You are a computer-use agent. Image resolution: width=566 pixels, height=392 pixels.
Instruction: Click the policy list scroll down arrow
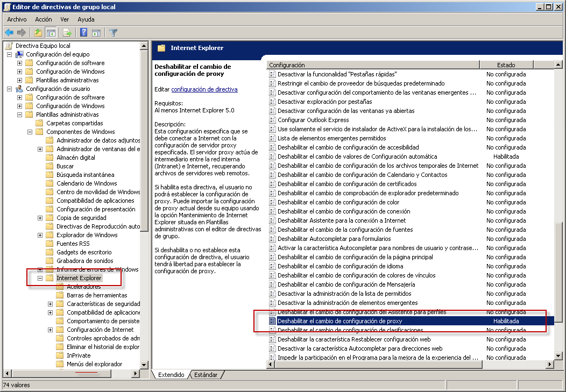(558, 357)
